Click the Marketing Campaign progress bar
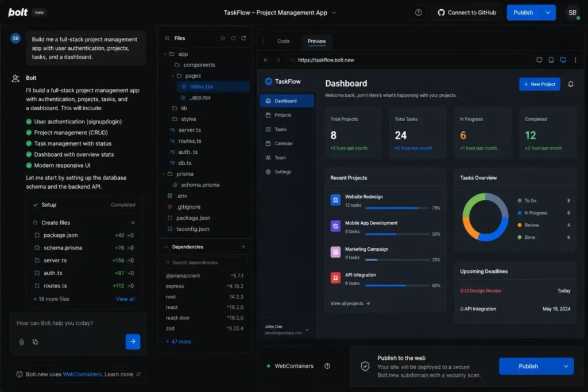Viewport: 588px width, 392px height. [x=397, y=260]
